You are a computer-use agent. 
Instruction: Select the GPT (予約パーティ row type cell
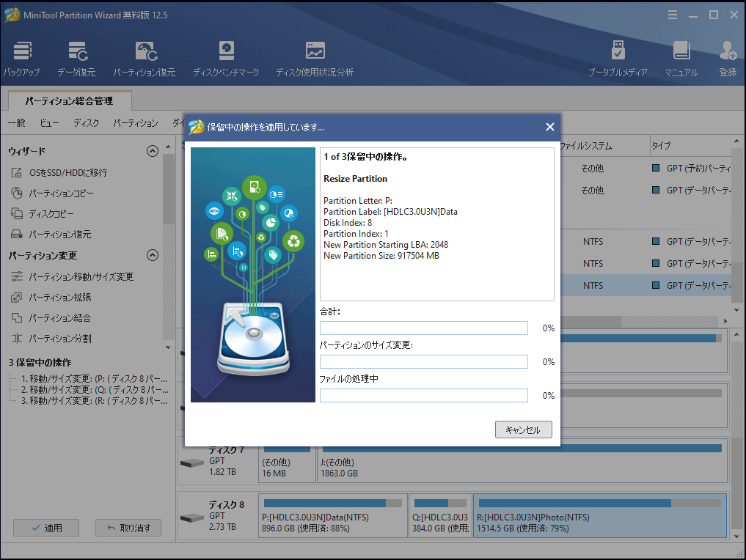tap(692, 169)
